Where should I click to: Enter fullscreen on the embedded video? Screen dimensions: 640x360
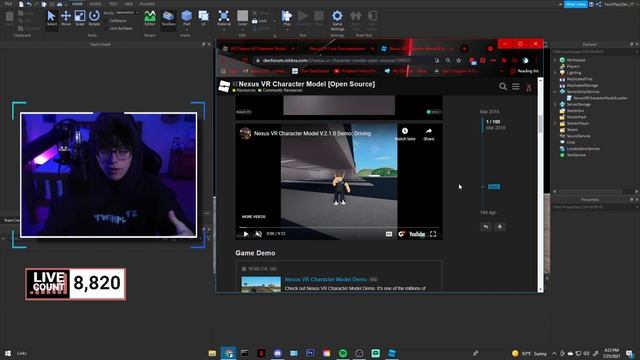433,234
